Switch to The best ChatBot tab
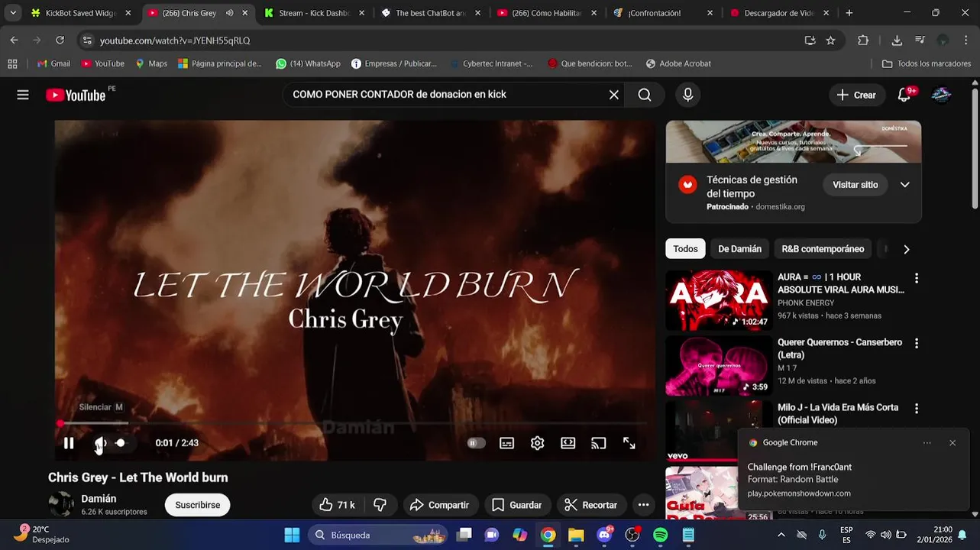 430,13
